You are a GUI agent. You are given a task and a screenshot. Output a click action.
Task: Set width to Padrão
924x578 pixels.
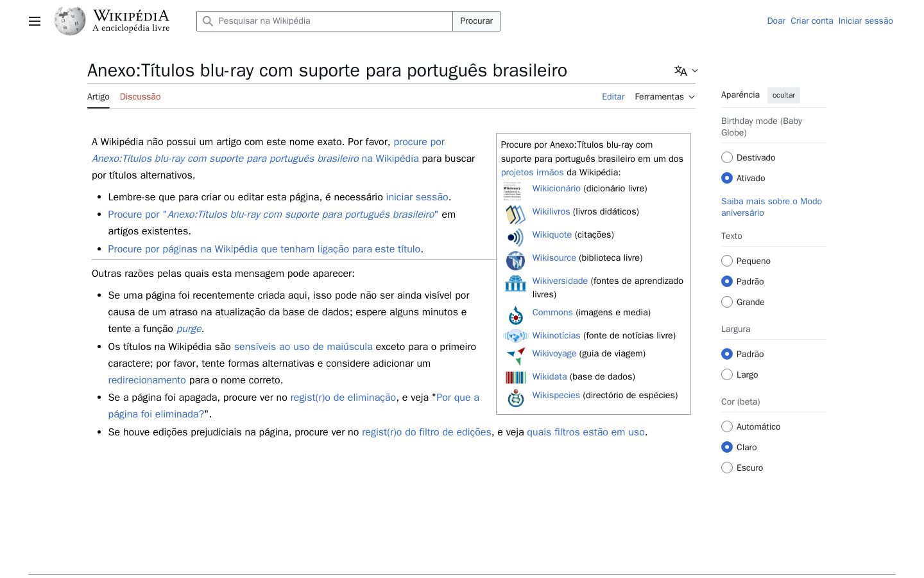[727, 354]
